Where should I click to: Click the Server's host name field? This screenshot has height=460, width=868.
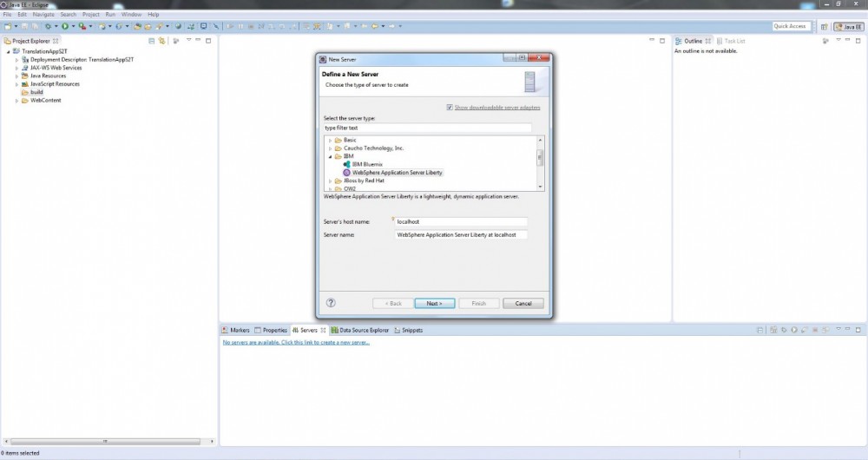tap(461, 221)
